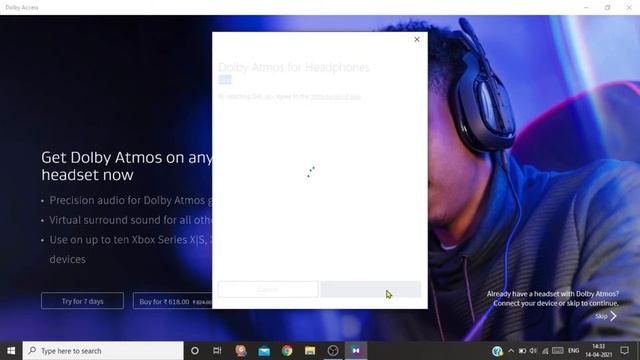The height and width of the screenshot is (360, 640).
Task: Minimize the Dolby Access window
Action: point(586,7)
